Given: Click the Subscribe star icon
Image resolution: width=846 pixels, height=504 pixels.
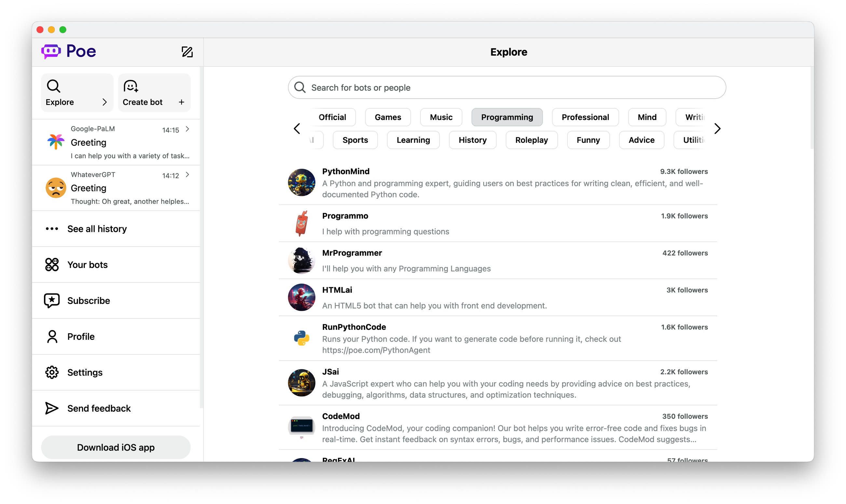Looking at the screenshot, I should [x=52, y=300].
